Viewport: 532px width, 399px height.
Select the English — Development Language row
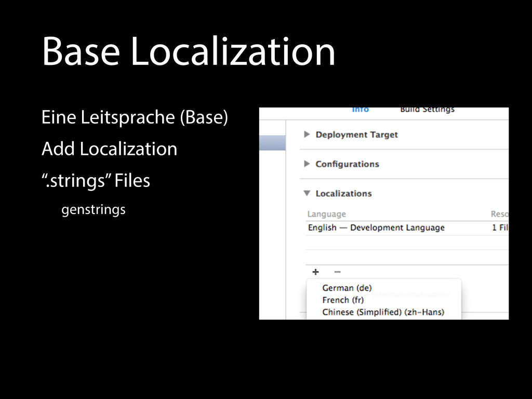pyautogui.click(x=407, y=228)
